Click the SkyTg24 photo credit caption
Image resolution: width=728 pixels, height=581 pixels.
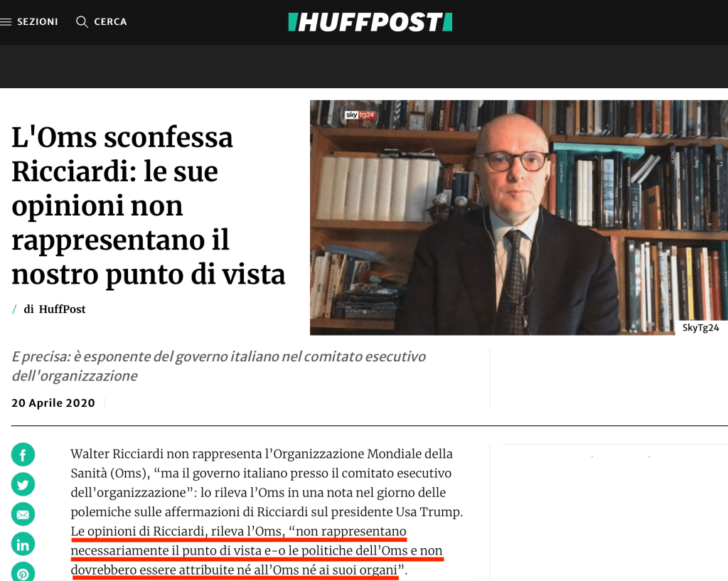tap(700, 327)
